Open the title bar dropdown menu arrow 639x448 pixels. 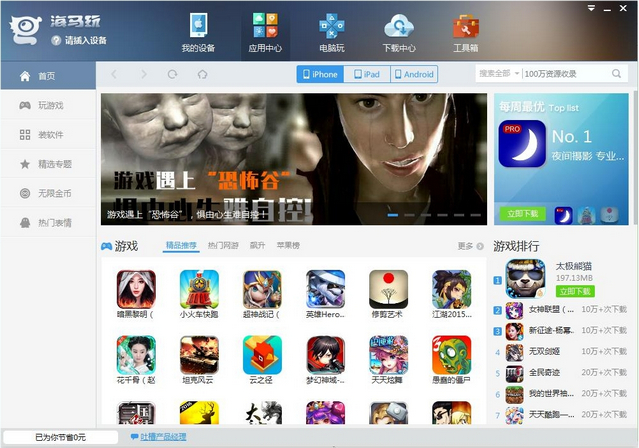[591, 8]
